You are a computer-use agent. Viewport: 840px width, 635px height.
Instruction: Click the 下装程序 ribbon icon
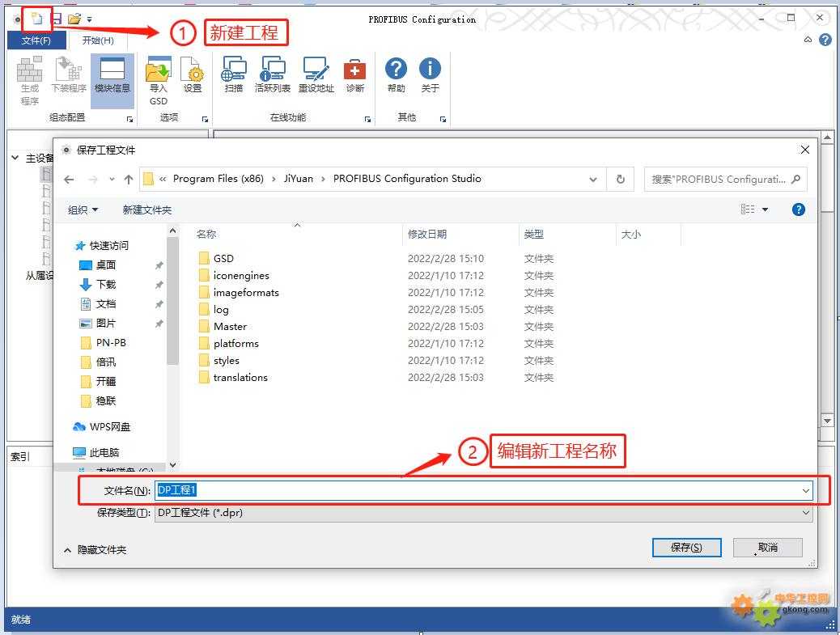point(69,75)
